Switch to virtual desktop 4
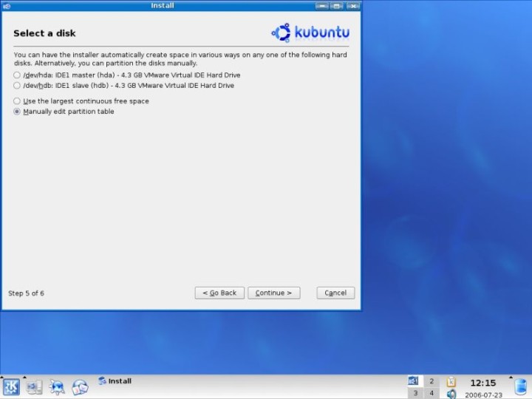This screenshot has width=532, height=399. pos(432,393)
